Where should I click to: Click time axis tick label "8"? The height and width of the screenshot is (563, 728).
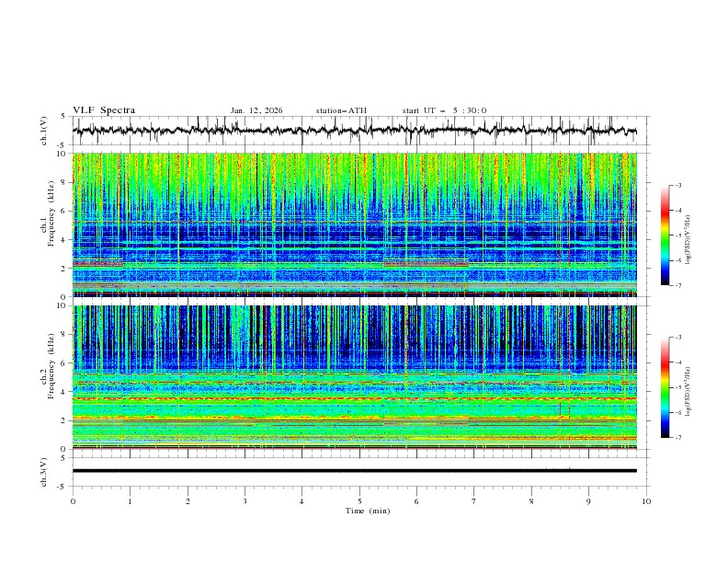(x=531, y=501)
